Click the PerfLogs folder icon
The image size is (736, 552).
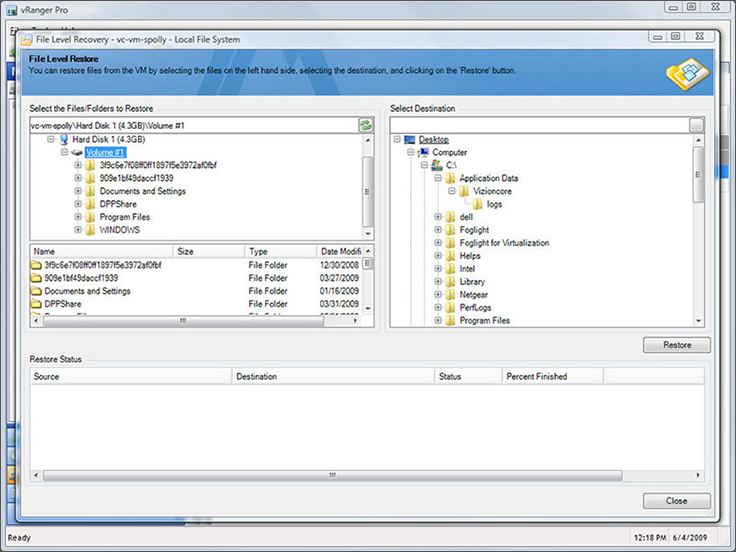pyautogui.click(x=450, y=307)
